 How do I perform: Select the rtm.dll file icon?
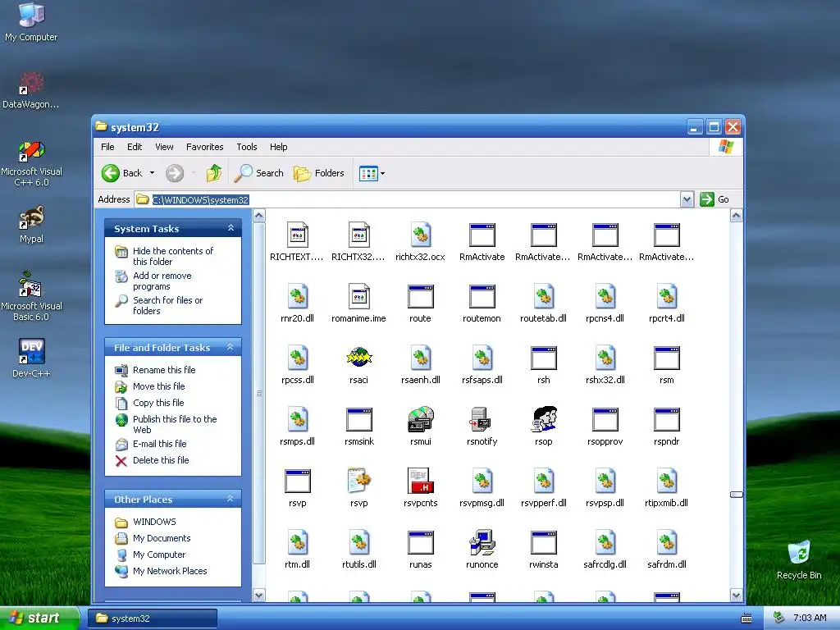point(297,542)
